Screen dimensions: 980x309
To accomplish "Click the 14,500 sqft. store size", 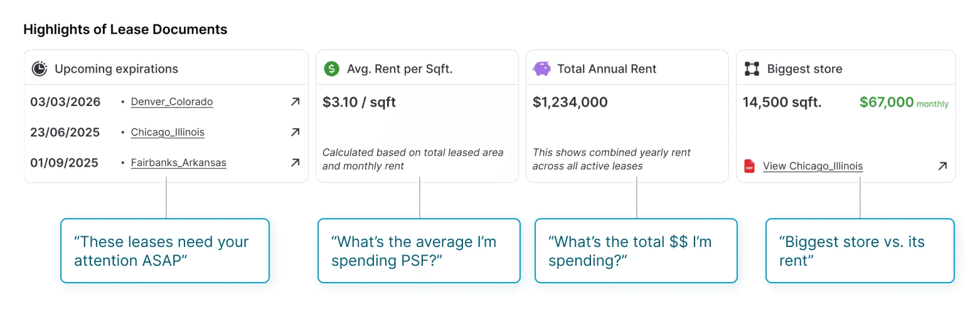I will pyautogui.click(x=782, y=102).
